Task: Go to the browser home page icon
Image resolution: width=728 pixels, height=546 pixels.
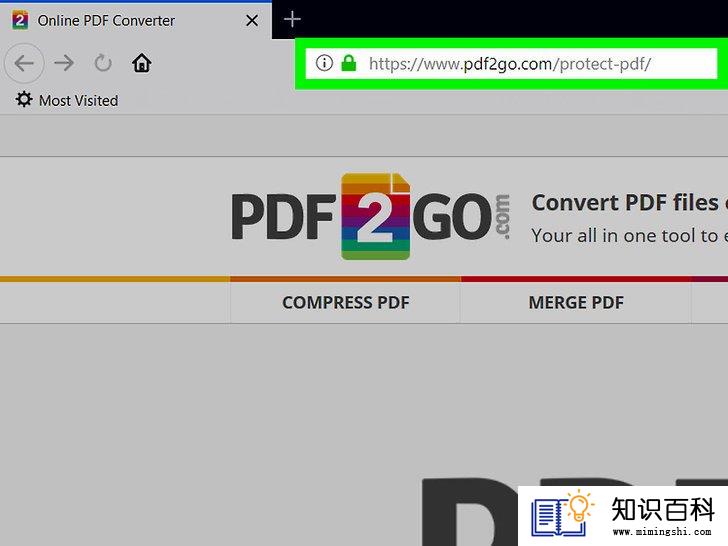Action: 142,63
